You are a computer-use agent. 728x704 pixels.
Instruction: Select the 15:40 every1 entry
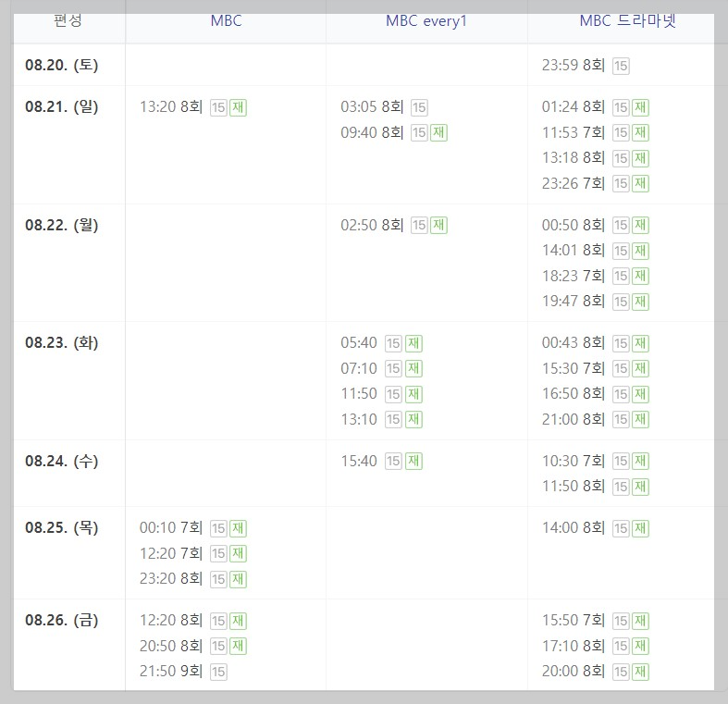359,461
